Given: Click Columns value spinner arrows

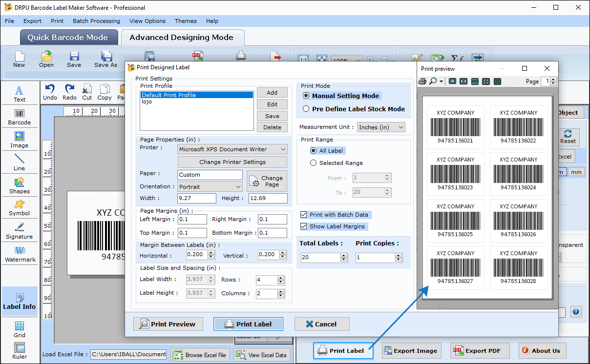Looking at the screenshot, I should [x=281, y=294].
